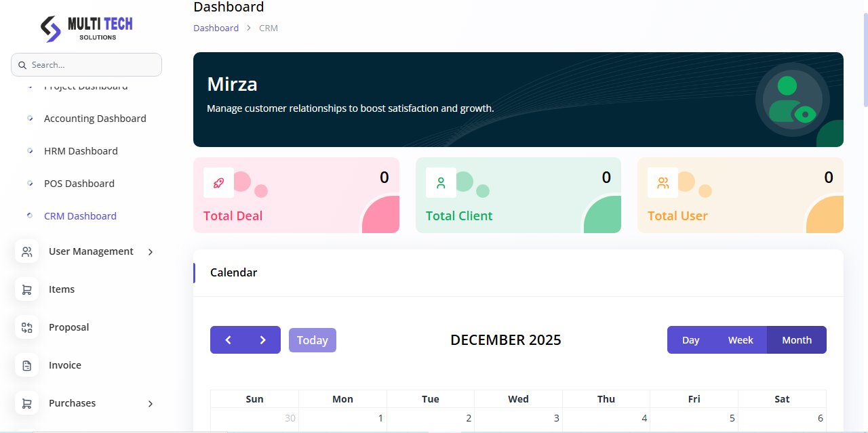868x433 pixels.
Task: Click the Purchases cart icon
Action: pos(26,403)
